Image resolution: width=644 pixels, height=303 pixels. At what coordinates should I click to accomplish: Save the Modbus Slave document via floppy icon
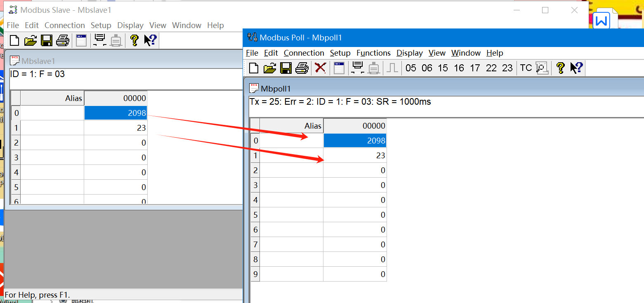[x=47, y=40]
